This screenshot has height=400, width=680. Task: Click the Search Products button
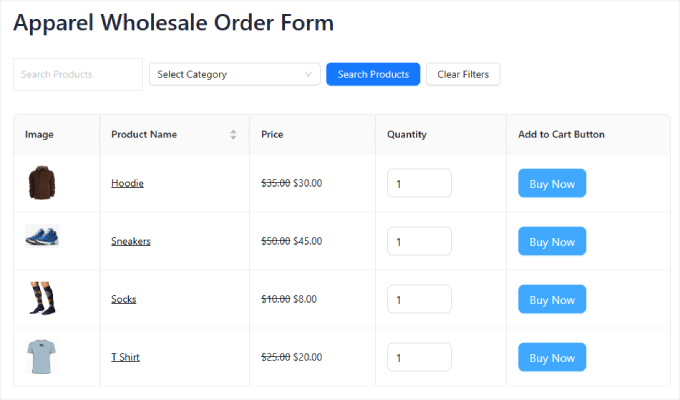373,74
